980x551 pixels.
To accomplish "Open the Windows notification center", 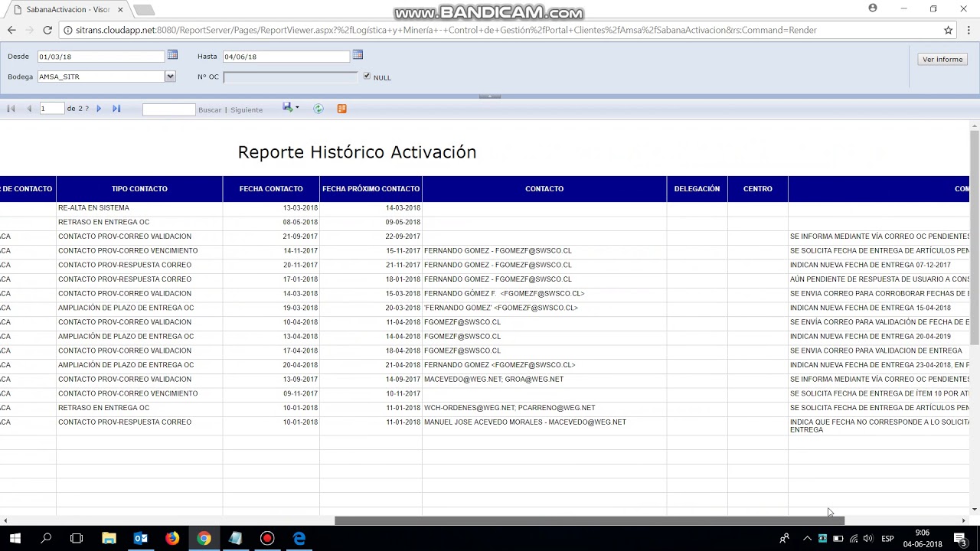I will (x=960, y=539).
